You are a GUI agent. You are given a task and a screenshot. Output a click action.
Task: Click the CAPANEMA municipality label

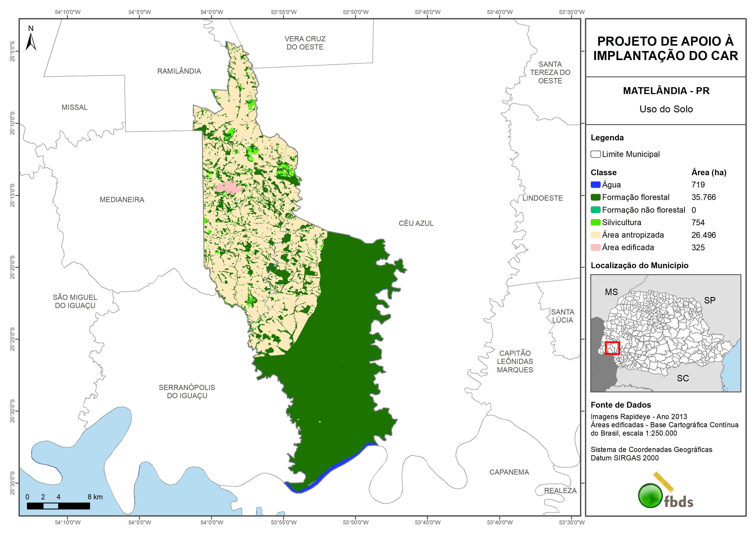coord(509,472)
